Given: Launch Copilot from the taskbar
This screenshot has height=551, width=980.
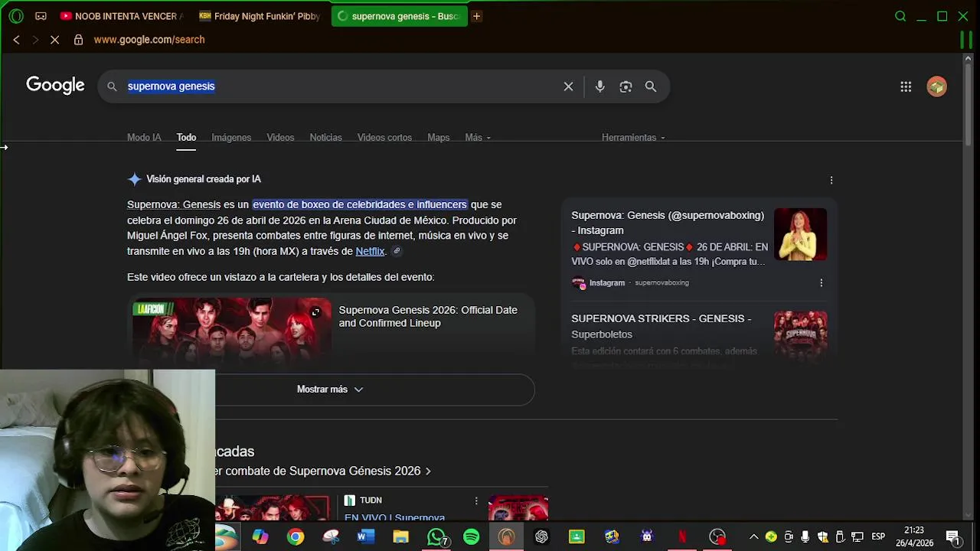Looking at the screenshot, I should [260, 537].
